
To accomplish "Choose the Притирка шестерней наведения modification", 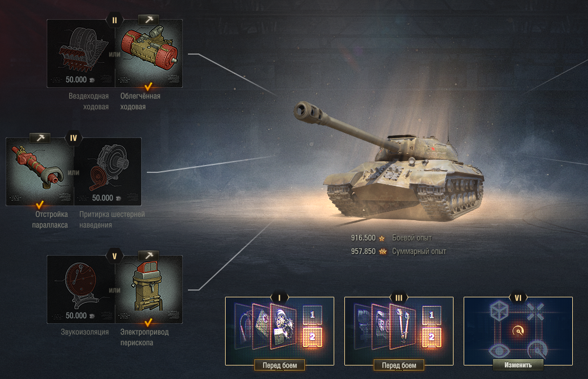I will (107, 172).
